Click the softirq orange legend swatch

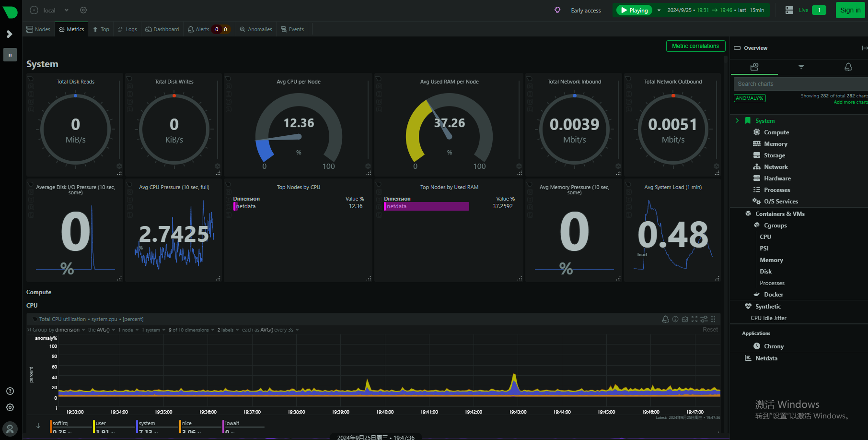(x=51, y=426)
